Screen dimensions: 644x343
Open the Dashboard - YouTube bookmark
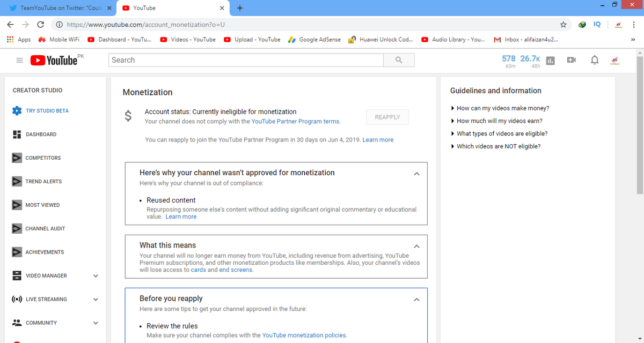119,39
